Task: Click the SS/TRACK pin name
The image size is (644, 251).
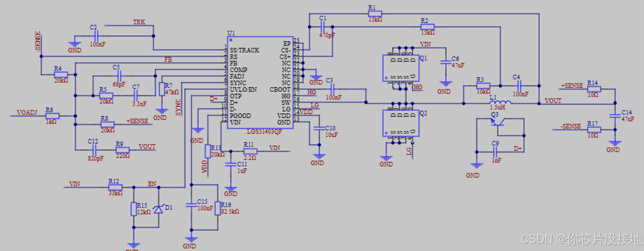Action: tap(245, 50)
